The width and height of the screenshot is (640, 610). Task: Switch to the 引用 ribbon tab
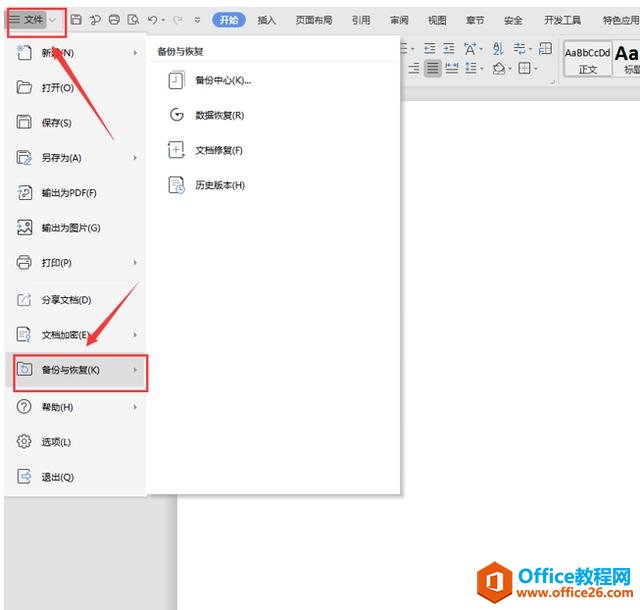(361, 20)
